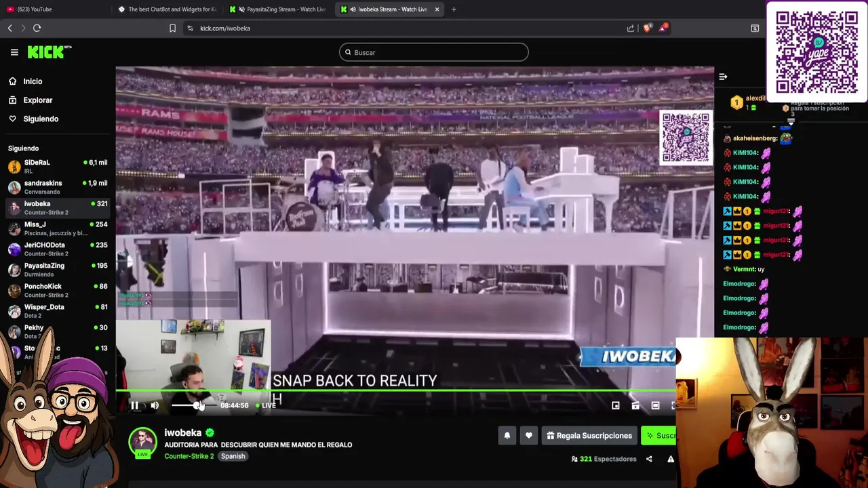Go forward in the browser
Image resolution: width=868 pixels, height=488 pixels.
[x=23, y=28]
